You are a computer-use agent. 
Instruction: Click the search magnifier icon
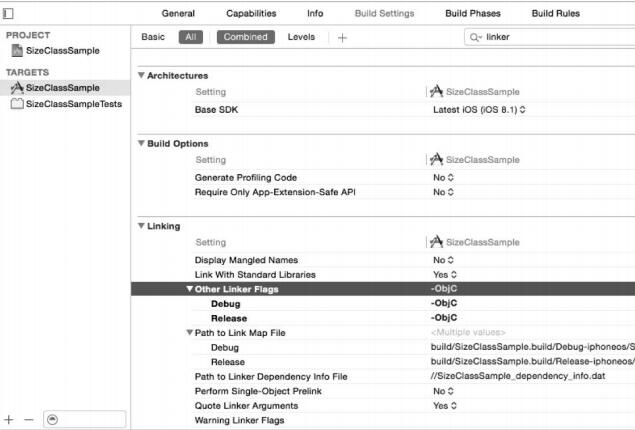pyautogui.click(x=475, y=37)
